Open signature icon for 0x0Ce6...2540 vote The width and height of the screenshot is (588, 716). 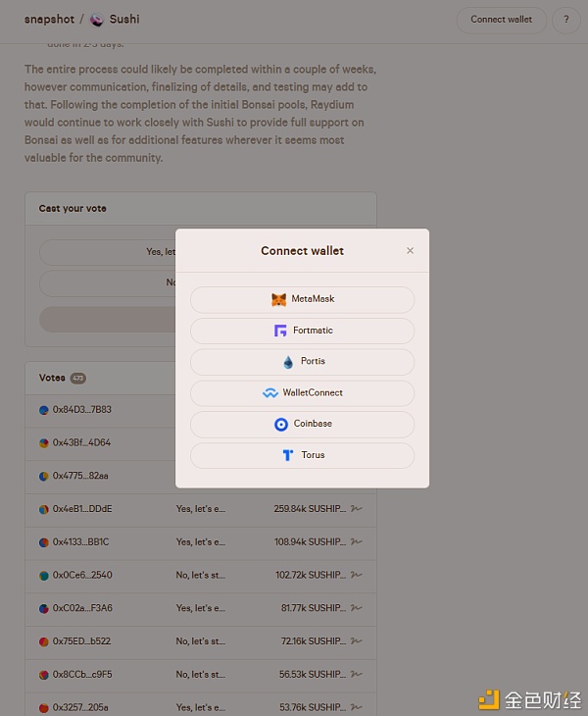tap(357, 575)
